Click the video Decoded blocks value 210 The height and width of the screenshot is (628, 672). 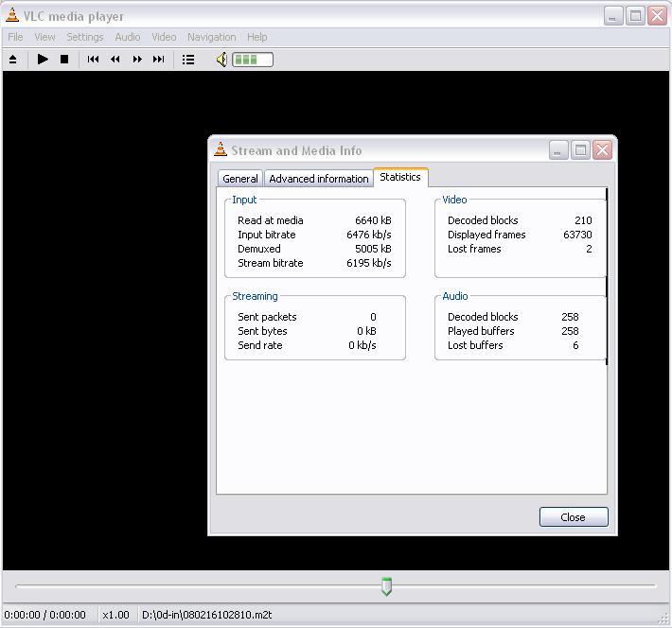(583, 220)
